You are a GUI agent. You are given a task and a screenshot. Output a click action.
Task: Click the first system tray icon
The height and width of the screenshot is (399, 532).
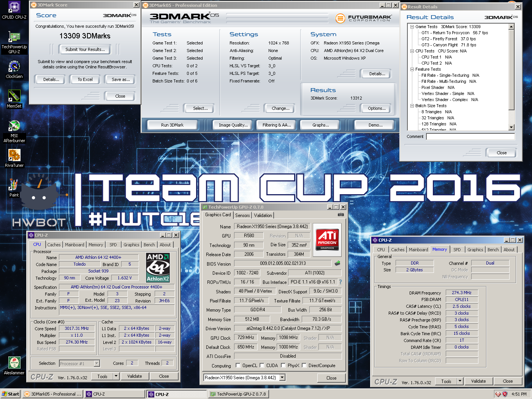498,394
